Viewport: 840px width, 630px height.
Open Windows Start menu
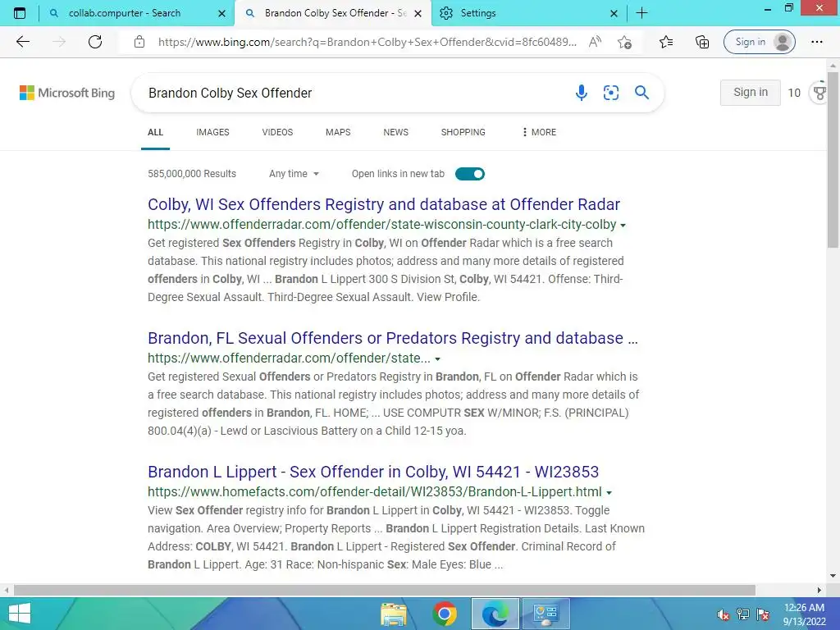pos(20,614)
